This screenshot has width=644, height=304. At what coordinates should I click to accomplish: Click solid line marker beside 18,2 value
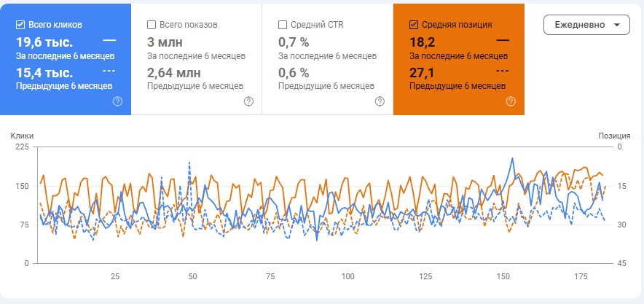[502, 40]
